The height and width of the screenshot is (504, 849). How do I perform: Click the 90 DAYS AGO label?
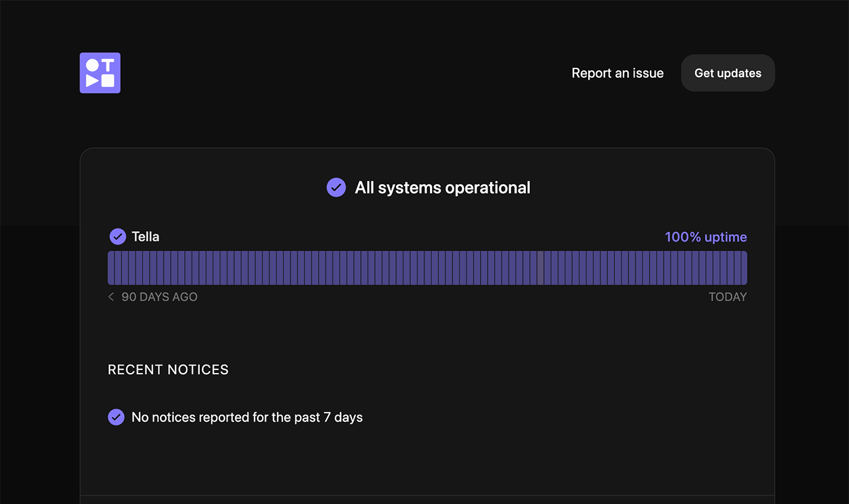pyautogui.click(x=159, y=297)
